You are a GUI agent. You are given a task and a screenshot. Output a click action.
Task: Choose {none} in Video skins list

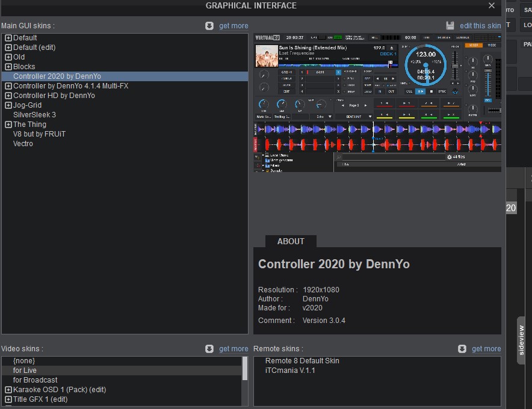click(x=122, y=361)
